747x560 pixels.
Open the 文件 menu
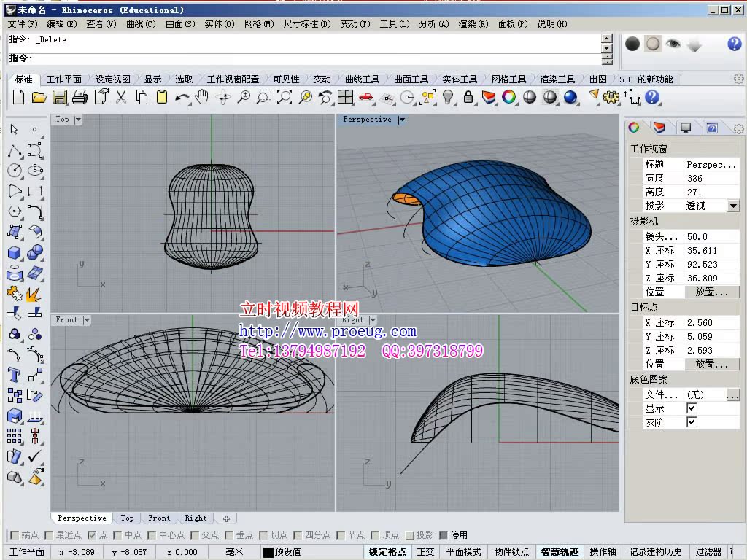click(23, 24)
